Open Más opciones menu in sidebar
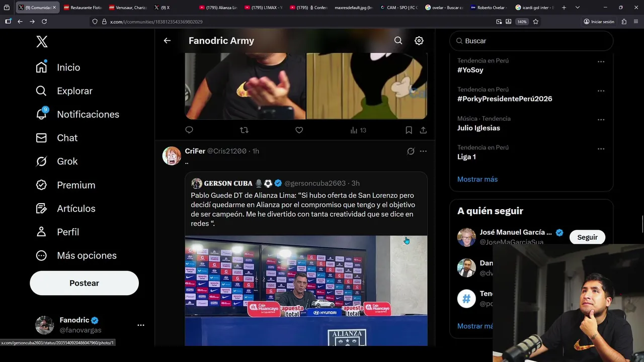 [76, 255]
